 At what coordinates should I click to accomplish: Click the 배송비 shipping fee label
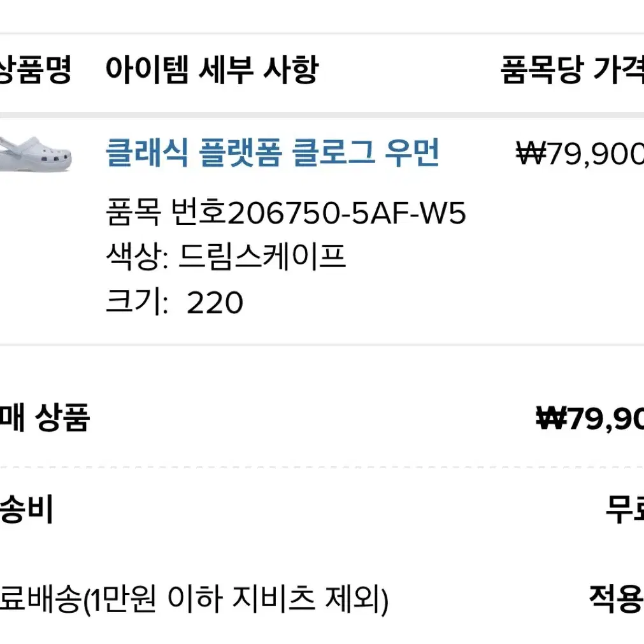pyautogui.click(x=26, y=508)
